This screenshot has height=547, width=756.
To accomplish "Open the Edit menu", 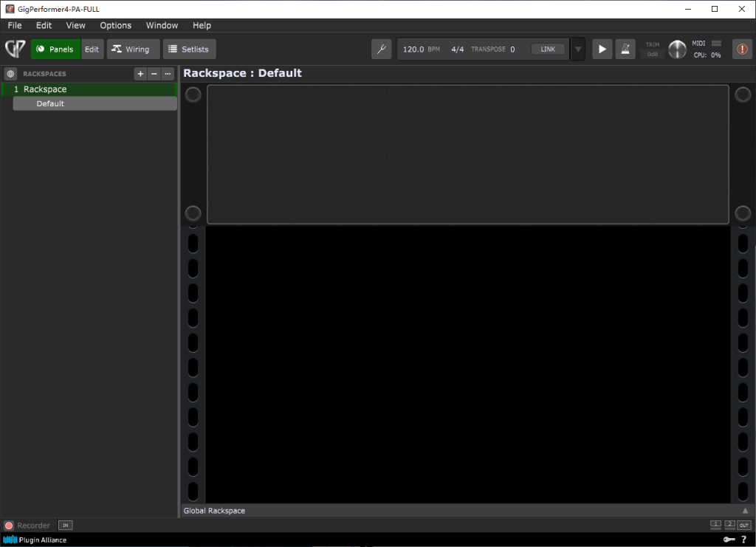I will [44, 26].
